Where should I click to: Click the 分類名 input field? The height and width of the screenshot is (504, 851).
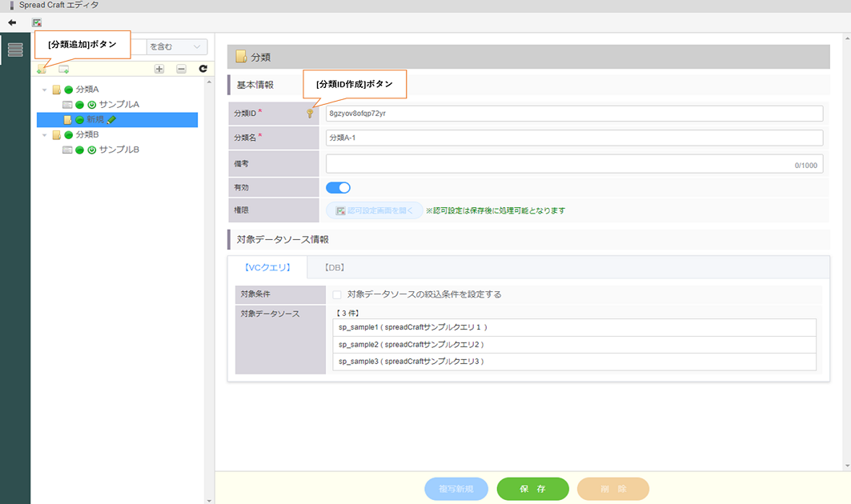574,138
